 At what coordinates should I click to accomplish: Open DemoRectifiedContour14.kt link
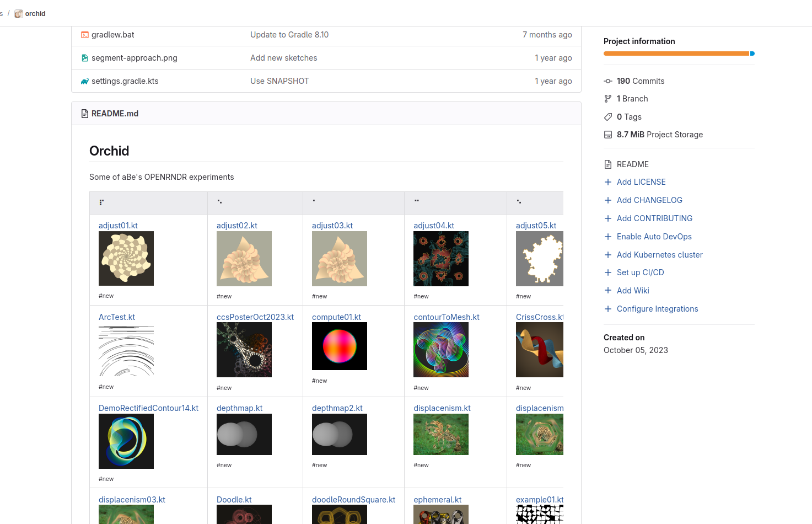click(148, 408)
